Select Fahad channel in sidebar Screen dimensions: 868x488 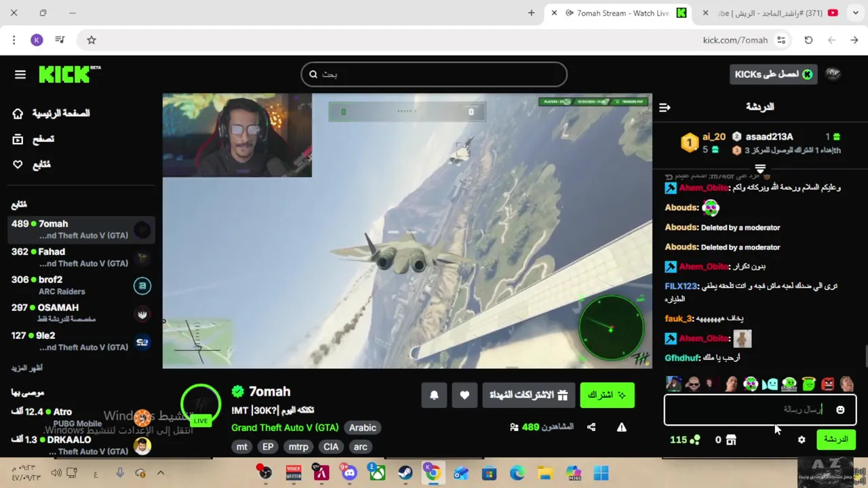point(81,258)
